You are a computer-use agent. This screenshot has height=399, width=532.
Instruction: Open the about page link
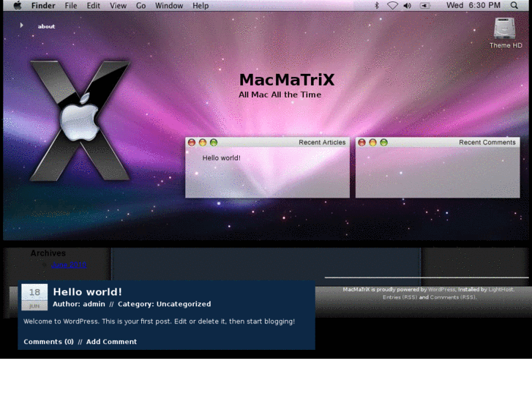tap(46, 26)
